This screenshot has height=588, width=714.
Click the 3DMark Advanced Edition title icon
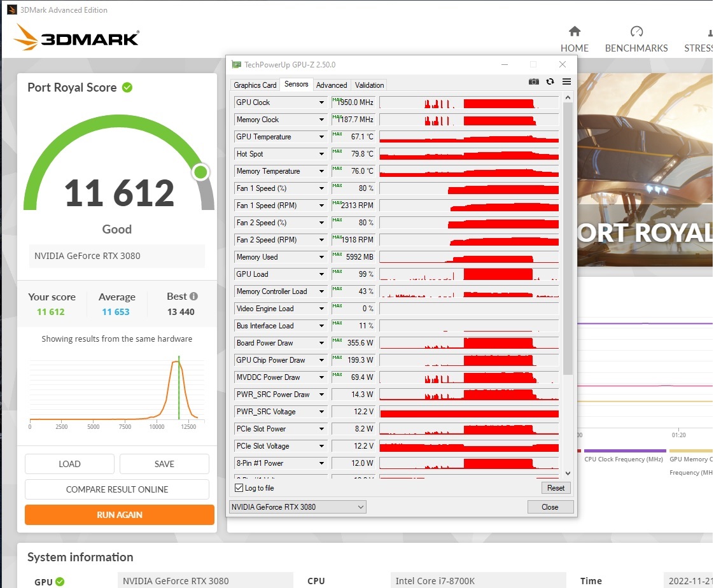12,10
